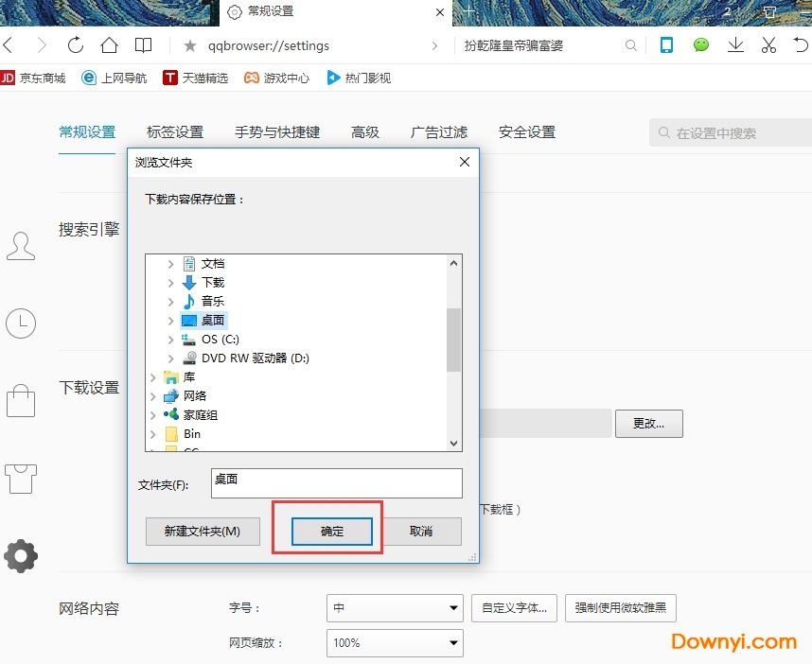Screen dimensions: 812x664
Task: Open the settings gear in the sidebar
Action: (21, 556)
